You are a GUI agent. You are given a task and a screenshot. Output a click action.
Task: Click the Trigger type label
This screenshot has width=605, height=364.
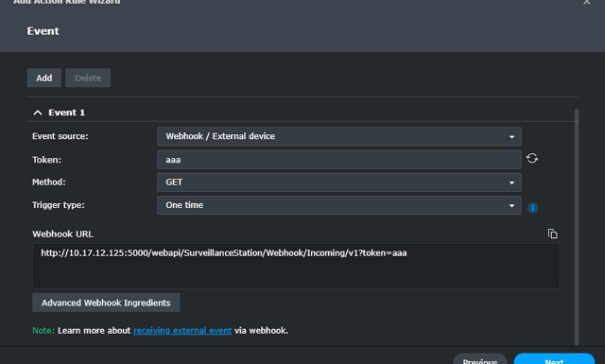coord(59,205)
